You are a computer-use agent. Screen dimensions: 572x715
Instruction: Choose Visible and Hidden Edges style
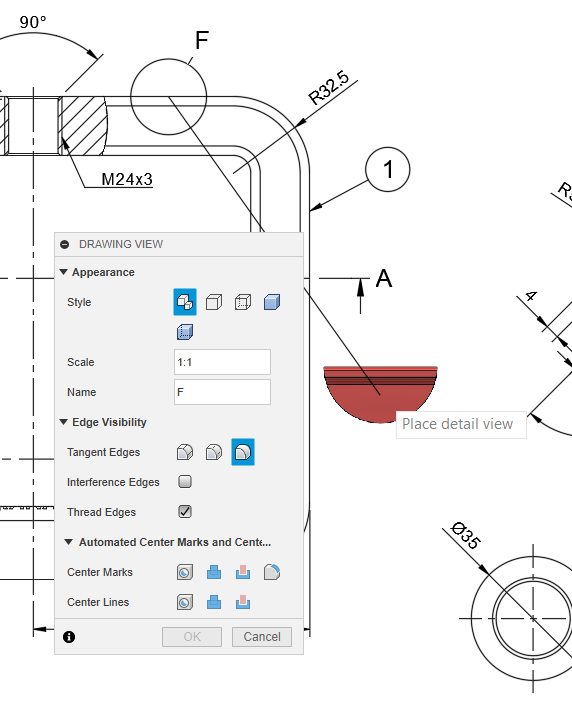tap(243, 302)
